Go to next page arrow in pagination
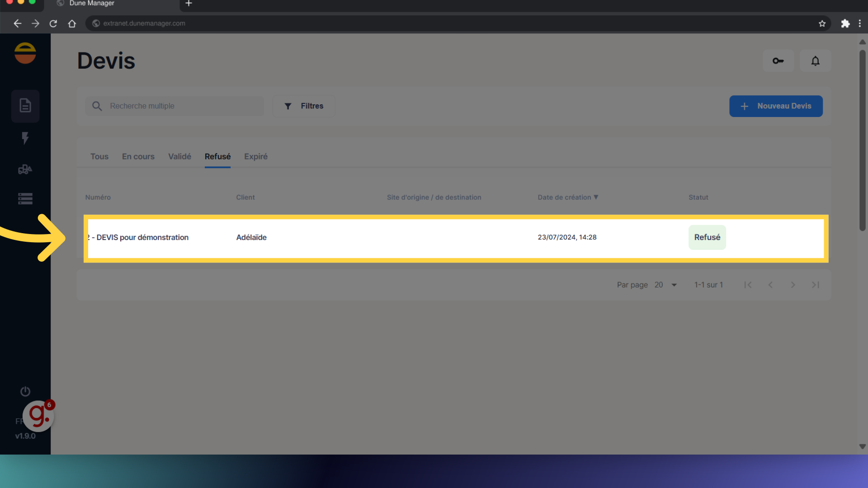Viewport: 868px width, 488px height. [793, 285]
